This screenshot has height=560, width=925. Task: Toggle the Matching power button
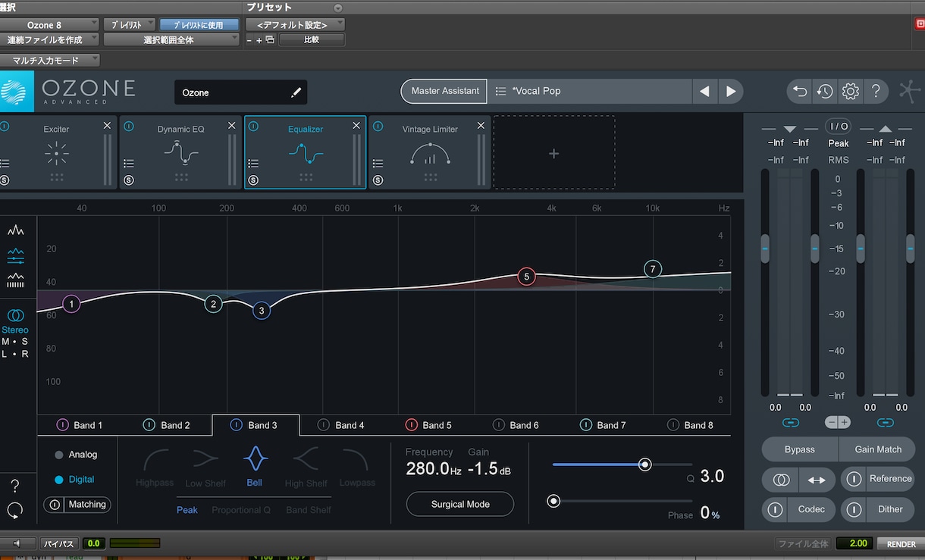click(55, 505)
